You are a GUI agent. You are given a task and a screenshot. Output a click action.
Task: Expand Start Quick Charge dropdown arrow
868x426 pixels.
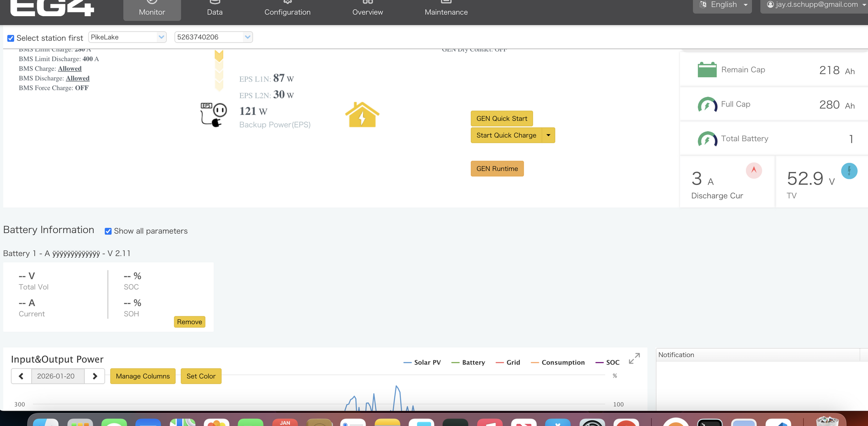[x=548, y=135]
